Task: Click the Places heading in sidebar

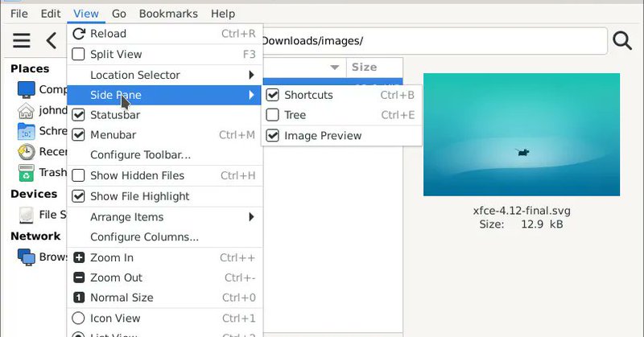Action: click(30, 68)
